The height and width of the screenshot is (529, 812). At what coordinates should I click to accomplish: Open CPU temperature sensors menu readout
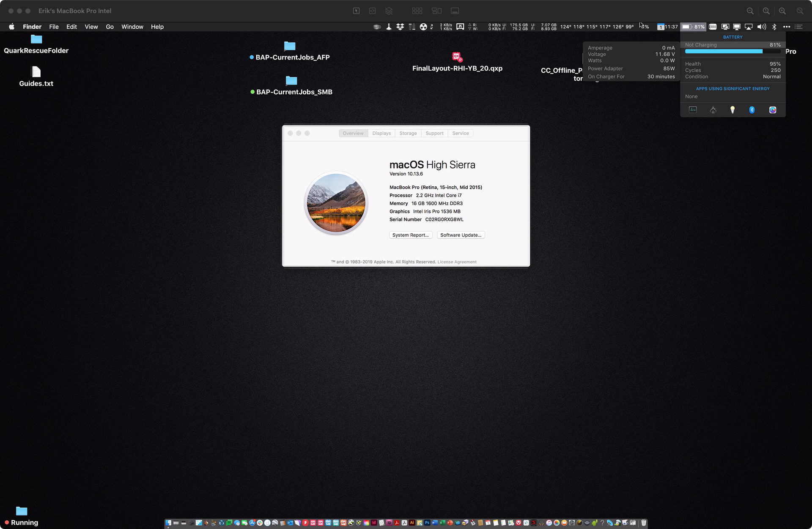597,27
